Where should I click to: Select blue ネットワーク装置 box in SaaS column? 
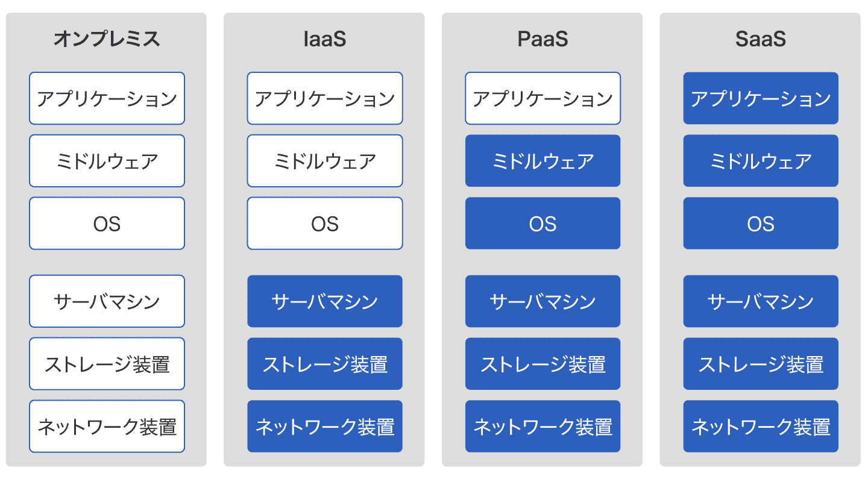click(761, 427)
